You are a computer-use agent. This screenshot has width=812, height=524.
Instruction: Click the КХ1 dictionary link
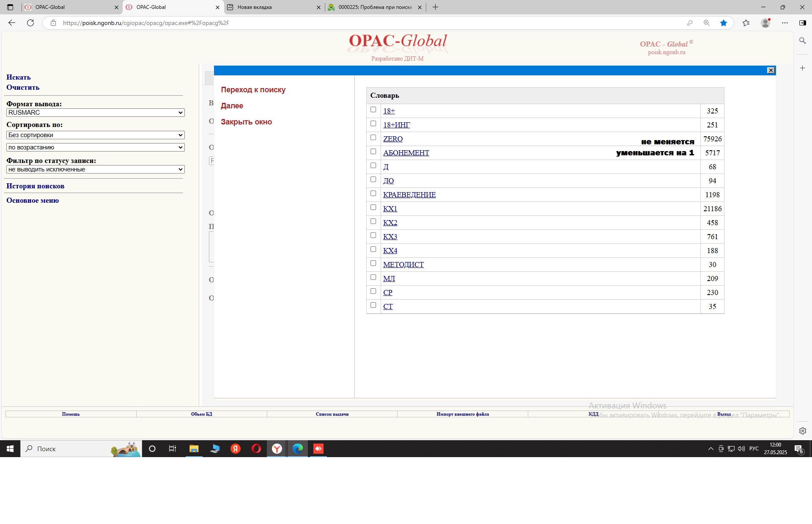coord(390,209)
